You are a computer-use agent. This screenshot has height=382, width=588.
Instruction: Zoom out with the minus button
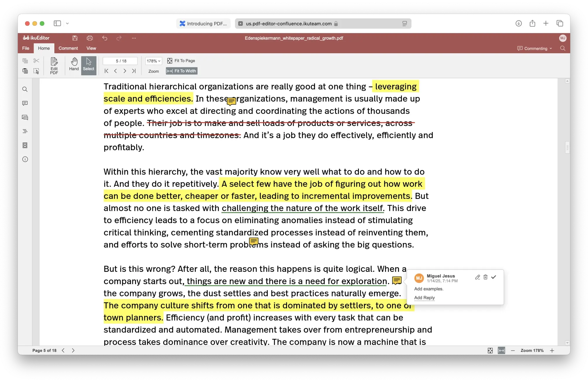point(513,350)
